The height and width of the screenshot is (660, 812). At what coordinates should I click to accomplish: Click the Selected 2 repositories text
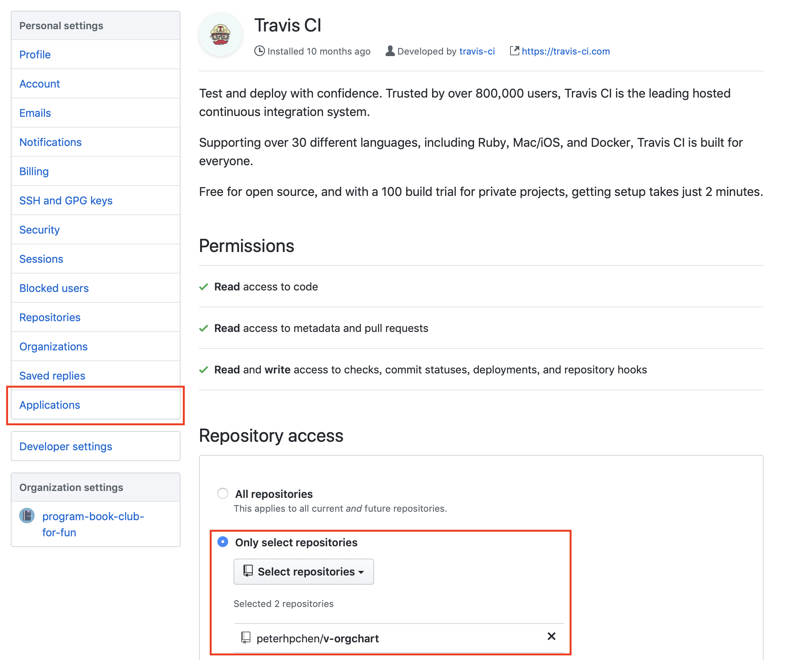coord(283,604)
